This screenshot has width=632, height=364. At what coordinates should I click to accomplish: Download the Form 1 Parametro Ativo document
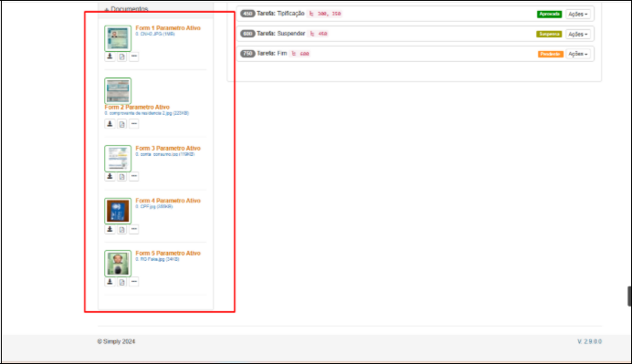110,57
